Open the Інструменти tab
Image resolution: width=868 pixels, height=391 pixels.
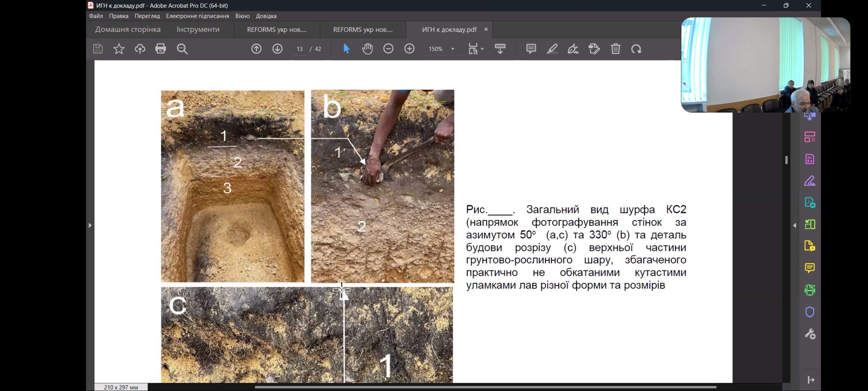point(198,29)
